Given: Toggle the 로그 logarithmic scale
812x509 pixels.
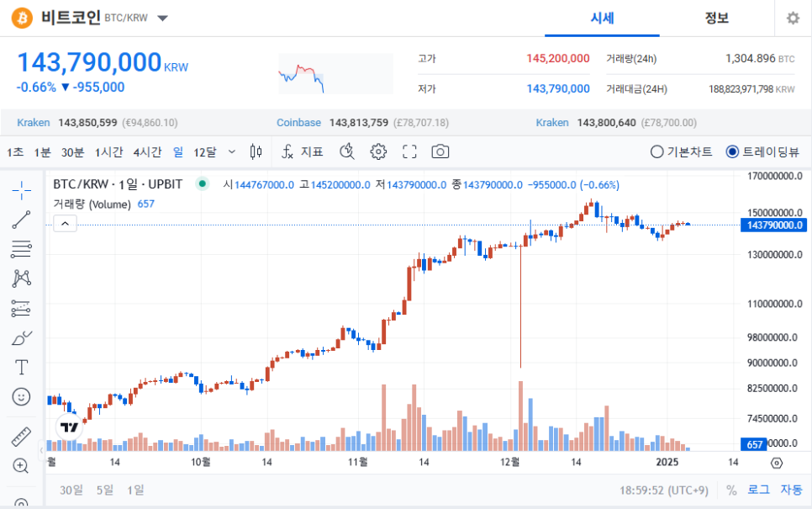Looking at the screenshot, I should (x=759, y=490).
